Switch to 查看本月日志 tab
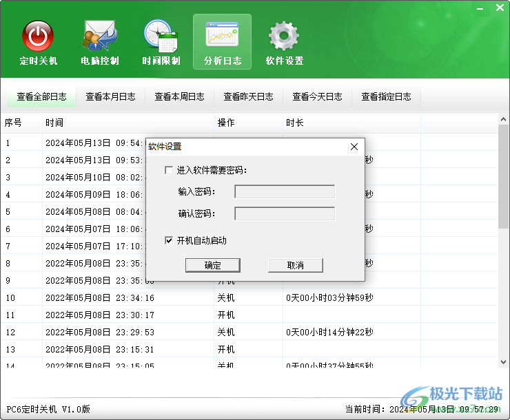 (x=110, y=96)
